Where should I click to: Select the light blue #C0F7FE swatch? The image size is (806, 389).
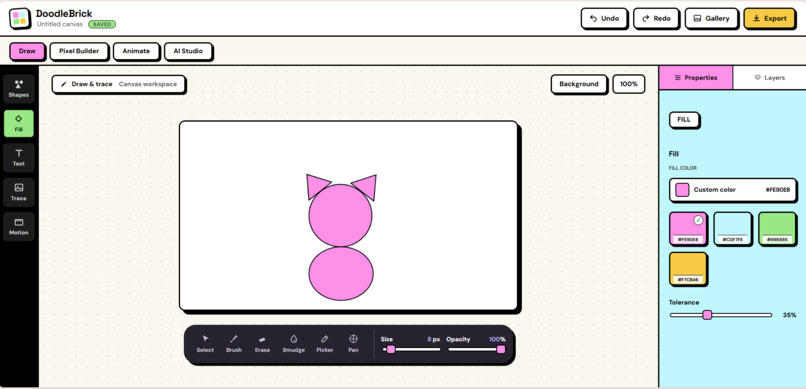[733, 229]
